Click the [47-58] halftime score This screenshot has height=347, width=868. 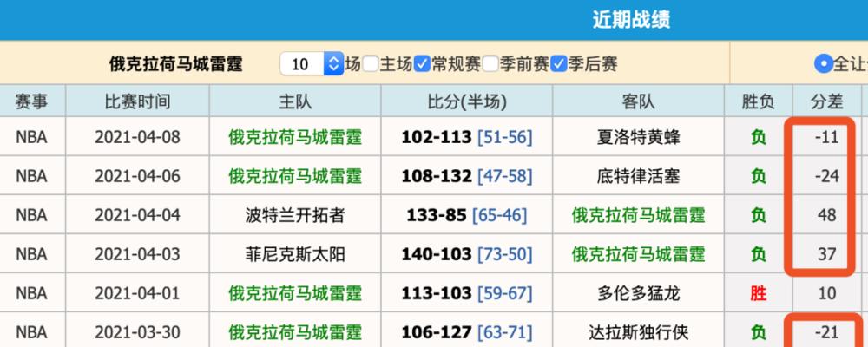[x=505, y=176]
